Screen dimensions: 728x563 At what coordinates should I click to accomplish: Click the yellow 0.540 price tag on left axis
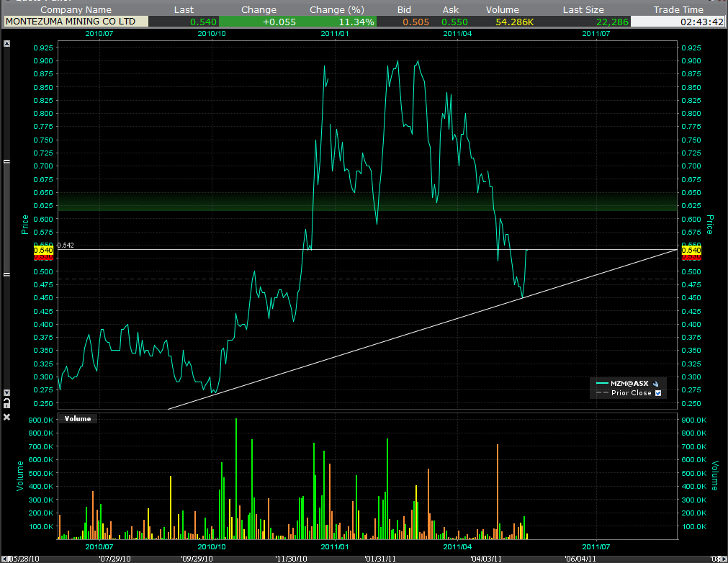tap(43, 250)
